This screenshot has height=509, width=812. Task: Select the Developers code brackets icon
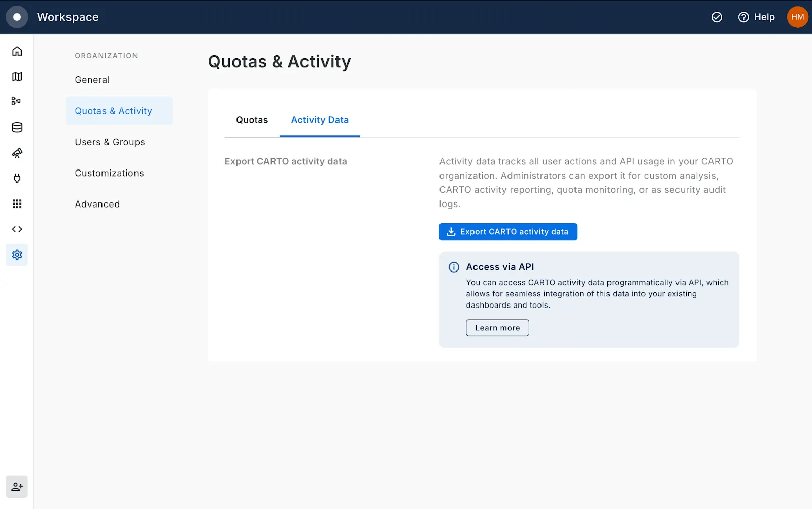[17, 229]
